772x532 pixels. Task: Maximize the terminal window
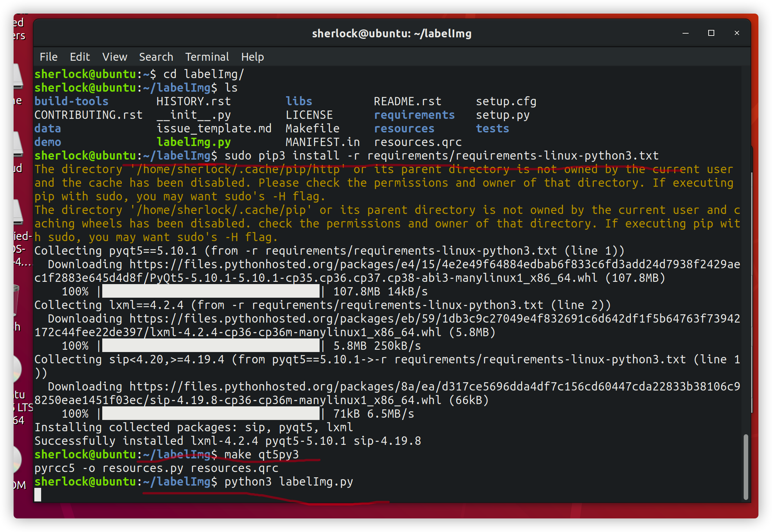coord(711,33)
